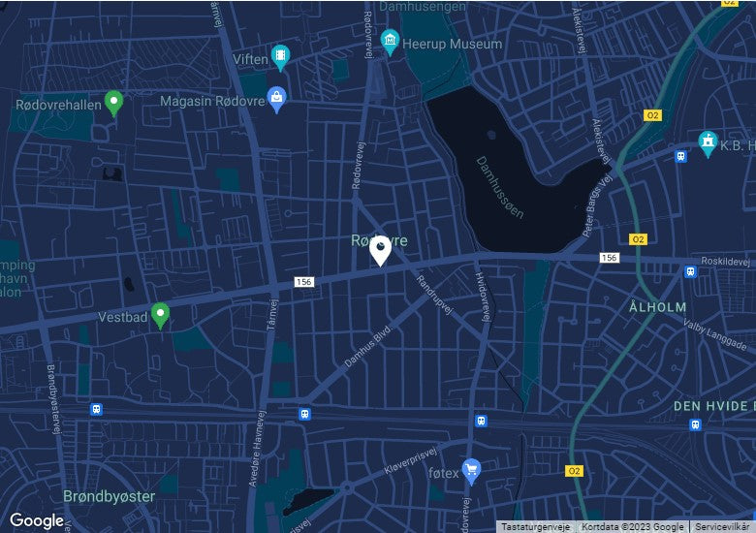Click the Brøndbyøster area label
Viewport: 756px width, 533px height.
[x=109, y=496]
